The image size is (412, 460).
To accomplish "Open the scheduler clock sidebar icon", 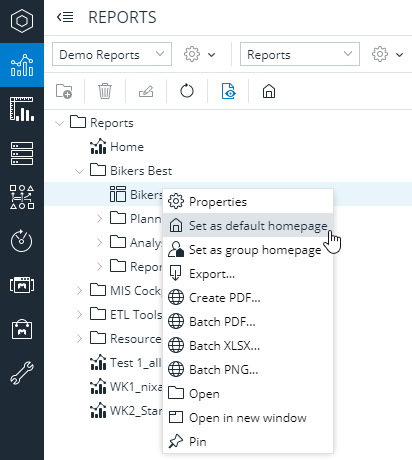I will click(x=22, y=241).
